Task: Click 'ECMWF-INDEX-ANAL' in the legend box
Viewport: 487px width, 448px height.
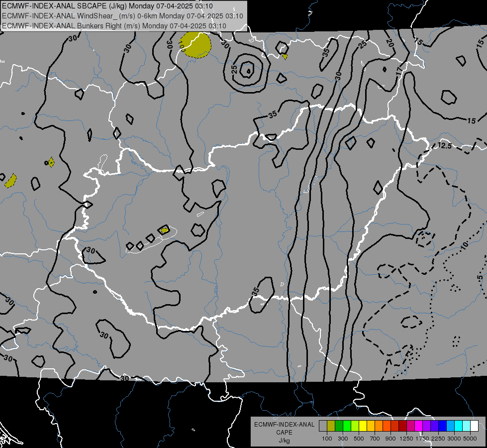Action: pos(284,425)
